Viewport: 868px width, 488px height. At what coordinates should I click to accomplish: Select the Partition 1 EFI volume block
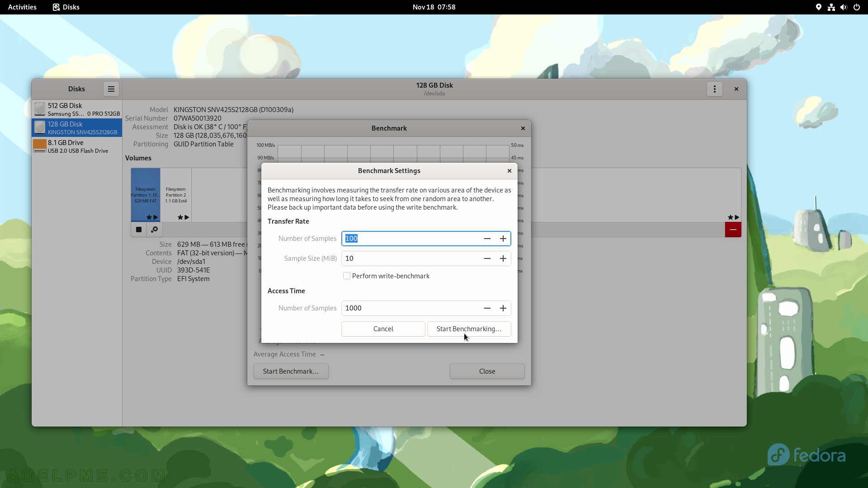pyautogui.click(x=146, y=195)
